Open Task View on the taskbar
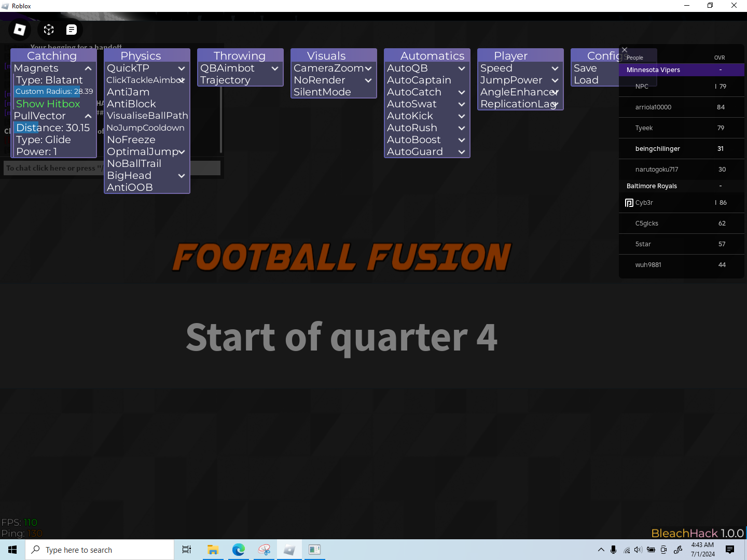This screenshot has width=747, height=560. (x=187, y=550)
